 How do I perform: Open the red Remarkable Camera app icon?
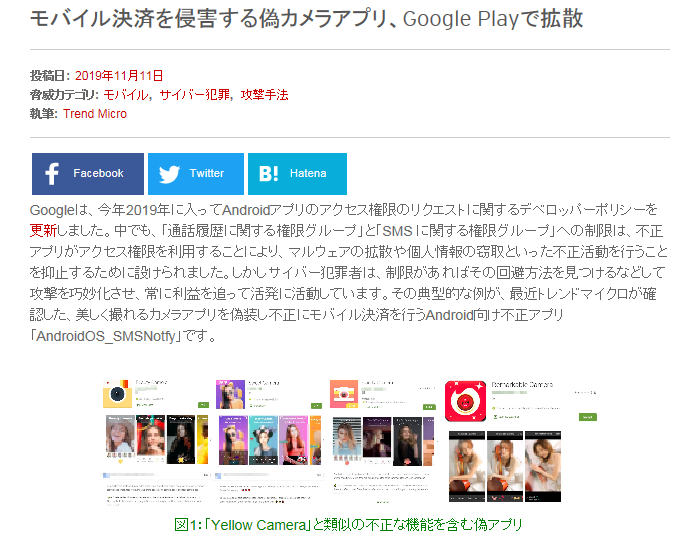click(465, 401)
